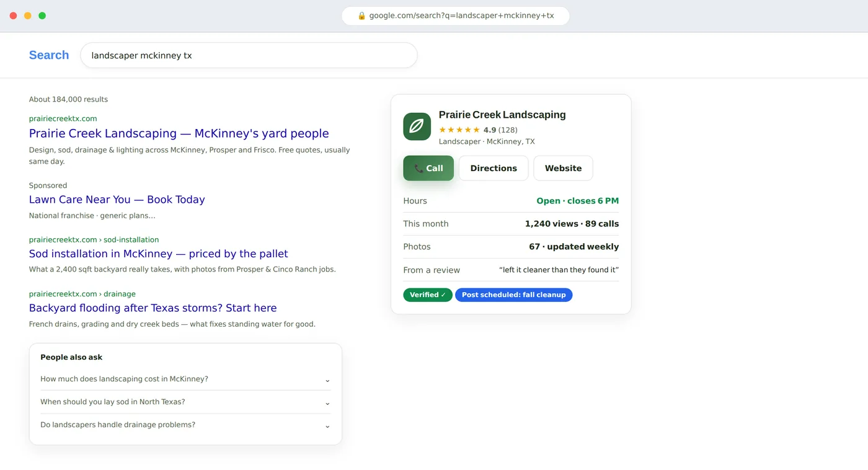The height and width of the screenshot is (470, 868).
Task: Click "67 · updated weekly" photos value
Action: (x=574, y=247)
